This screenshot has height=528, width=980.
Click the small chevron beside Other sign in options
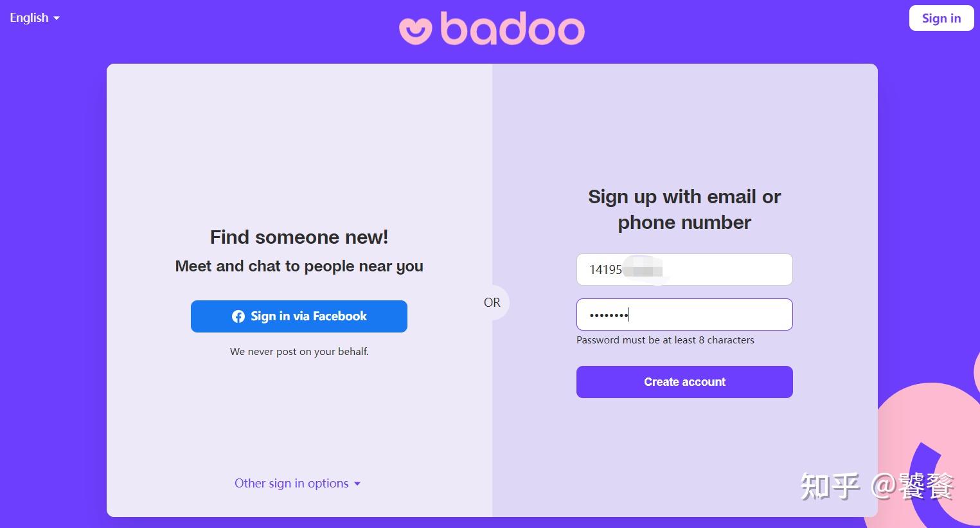(358, 484)
